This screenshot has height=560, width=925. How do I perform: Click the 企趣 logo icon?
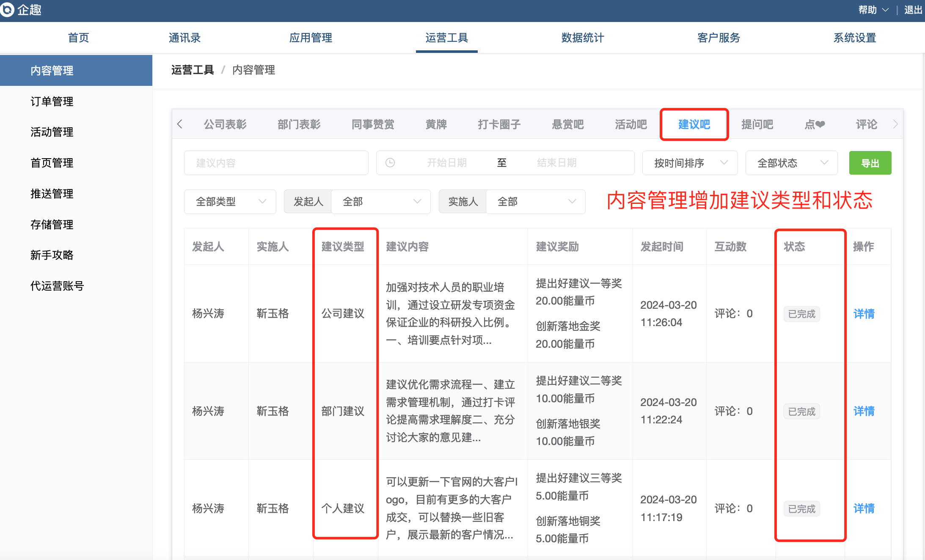7,9
